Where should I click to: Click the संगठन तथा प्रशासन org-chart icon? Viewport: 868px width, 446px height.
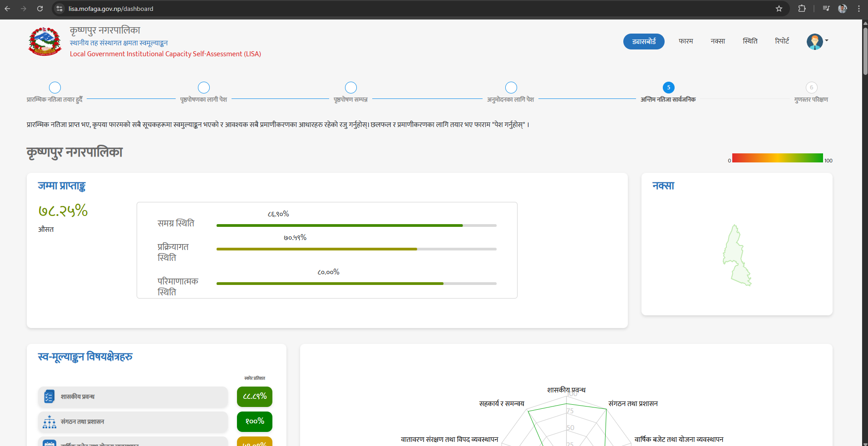49,421
